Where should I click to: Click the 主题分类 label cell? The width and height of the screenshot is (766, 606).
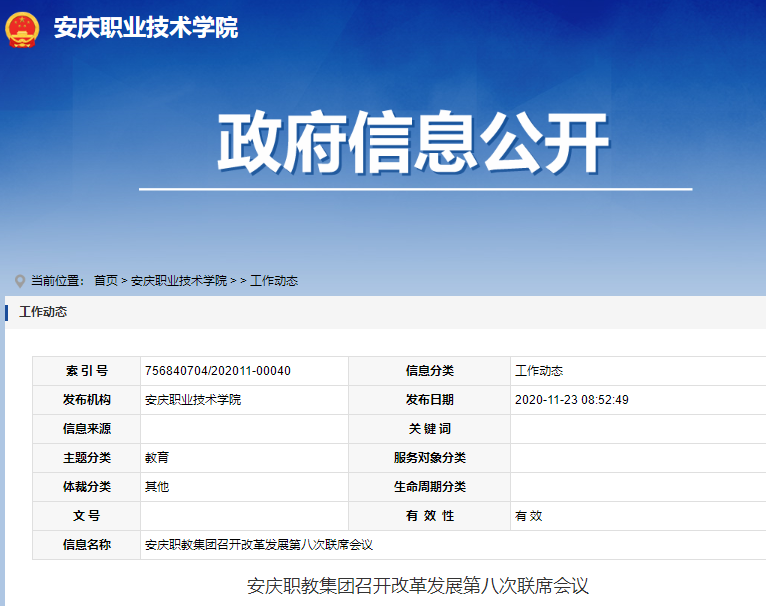(86, 458)
